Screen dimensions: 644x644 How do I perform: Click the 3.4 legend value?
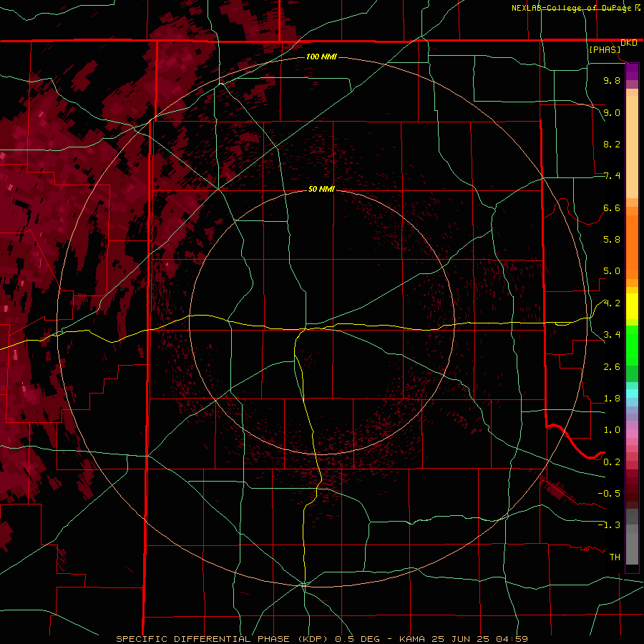[612, 335]
